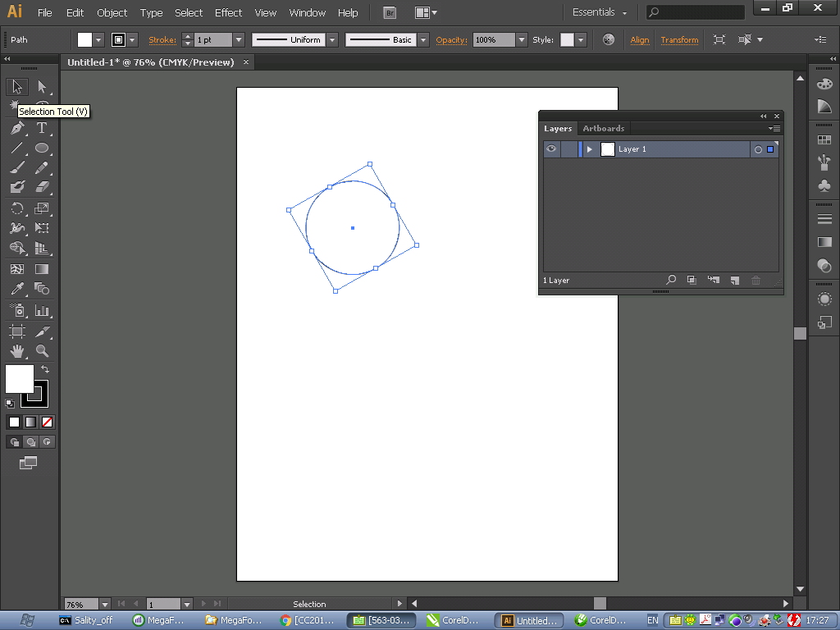Swap fill and stroke colors
The width and height of the screenshot is (840, 630).
(46, 369)
